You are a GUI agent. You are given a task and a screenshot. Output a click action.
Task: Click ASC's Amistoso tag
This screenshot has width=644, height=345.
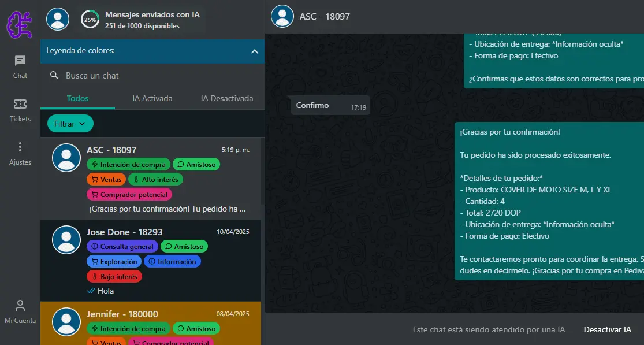pyautogui.click(x=197, y=165)
